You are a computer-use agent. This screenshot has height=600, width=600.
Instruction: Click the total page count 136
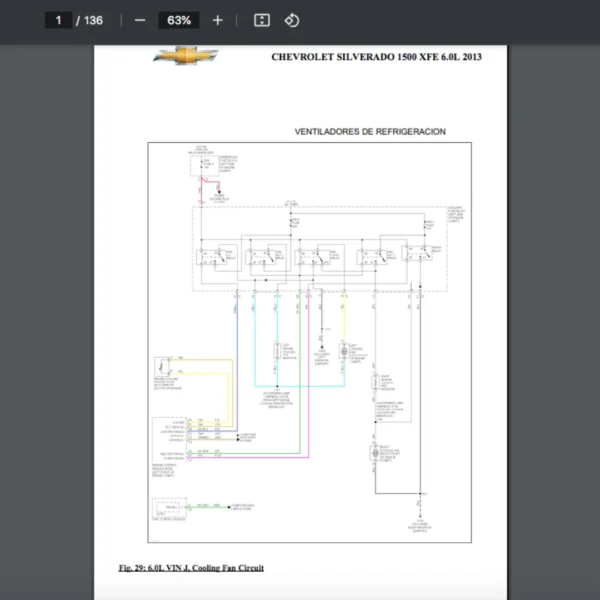tap(93, 20)
